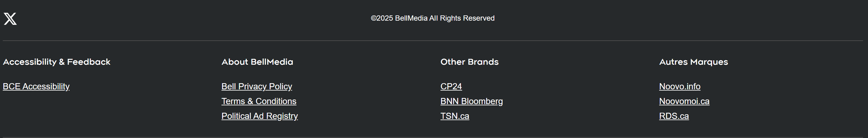
Task: Click the RDS.ca link
Action: (674, 116)
